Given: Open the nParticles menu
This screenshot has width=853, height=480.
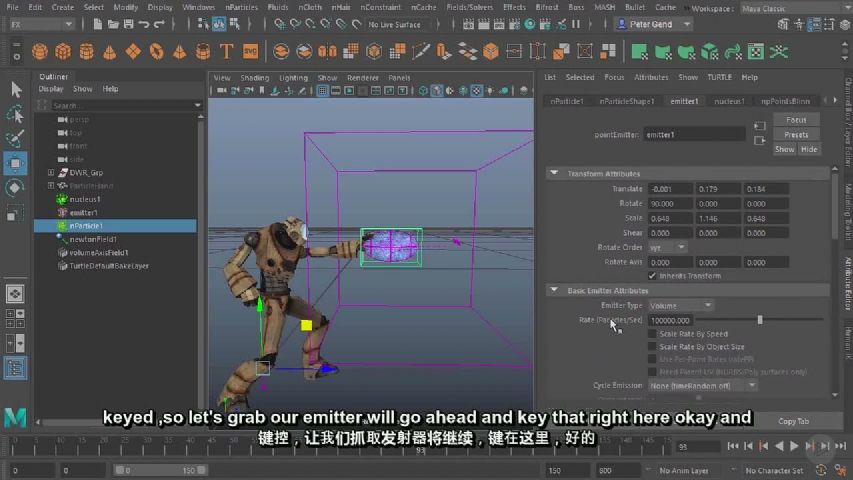Looking at the screenshot, I should [x=242, y=7].
